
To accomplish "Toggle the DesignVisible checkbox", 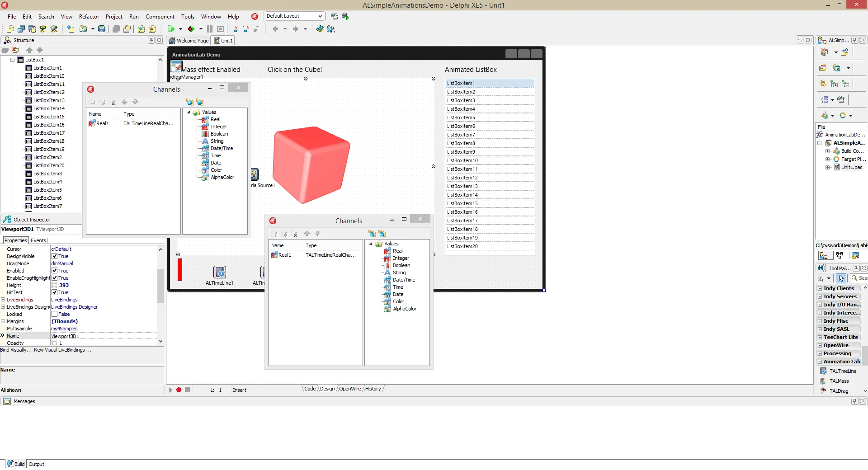I will click(x=54, y=256).
